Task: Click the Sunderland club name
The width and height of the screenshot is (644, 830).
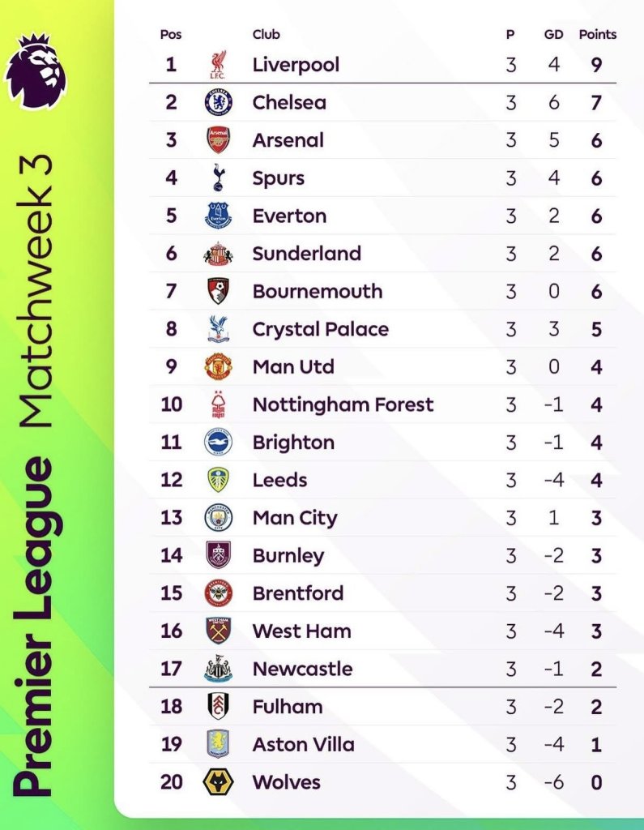Action: click(307, 254)
